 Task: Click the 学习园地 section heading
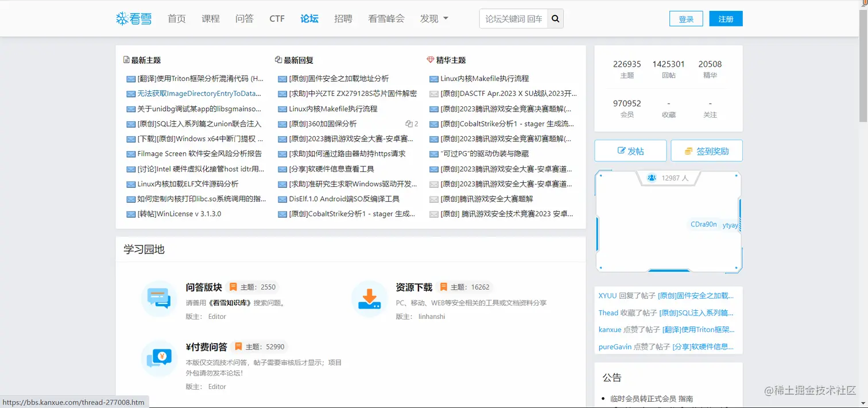[144, 249]
